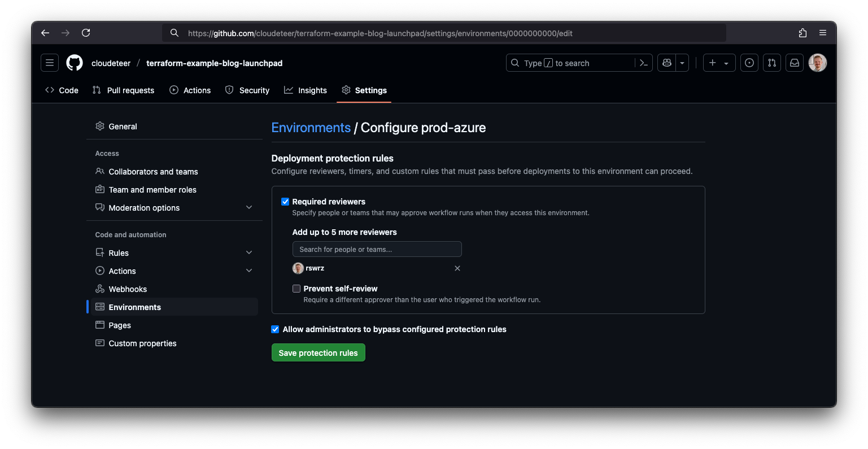The image size is (868, 449).
Task: Go back with the browser back arrow
Action: 45,33
